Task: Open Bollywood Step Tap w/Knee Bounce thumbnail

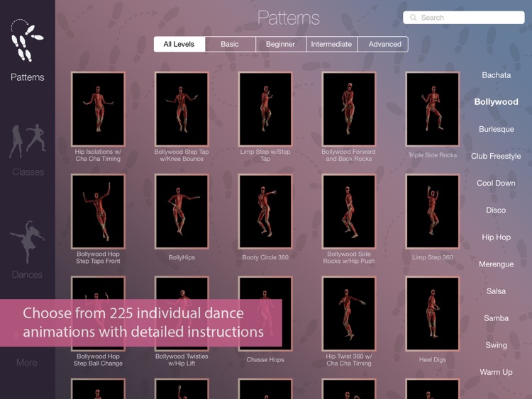Action: [182, 109]
